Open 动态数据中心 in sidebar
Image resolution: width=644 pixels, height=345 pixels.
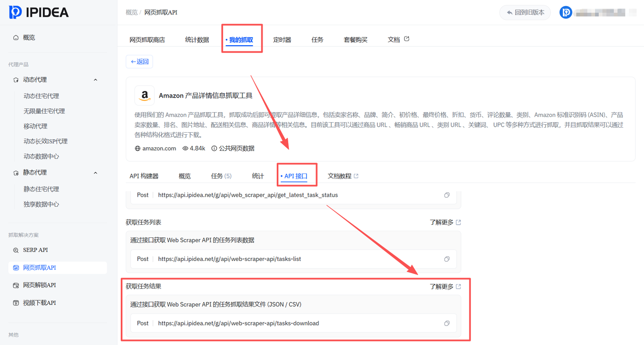tap(41, 156)
